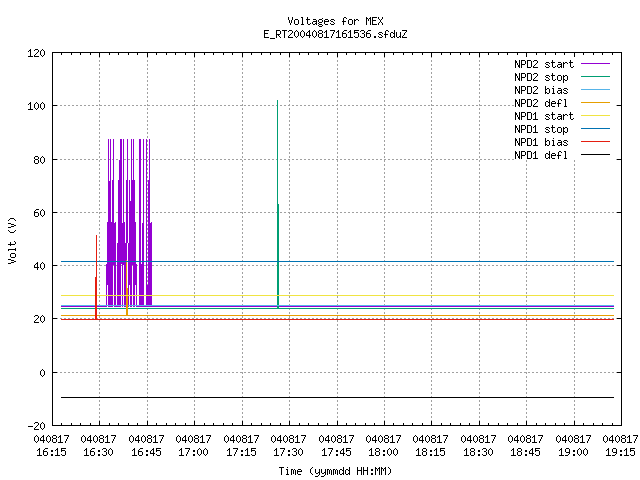Click the chart title 'Voltages for MEX'
This screenshot has width=640, height=480.
pos(335,21)
